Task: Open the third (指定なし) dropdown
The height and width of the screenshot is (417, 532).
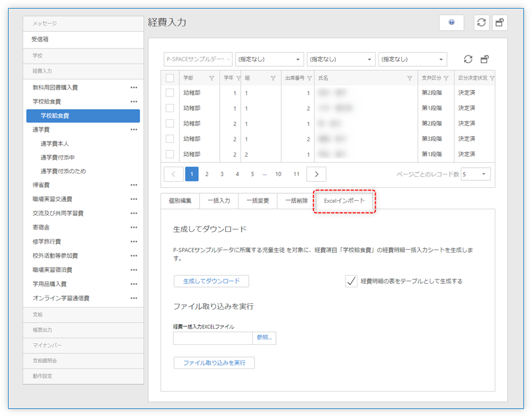Action: (x=412, y=59)
